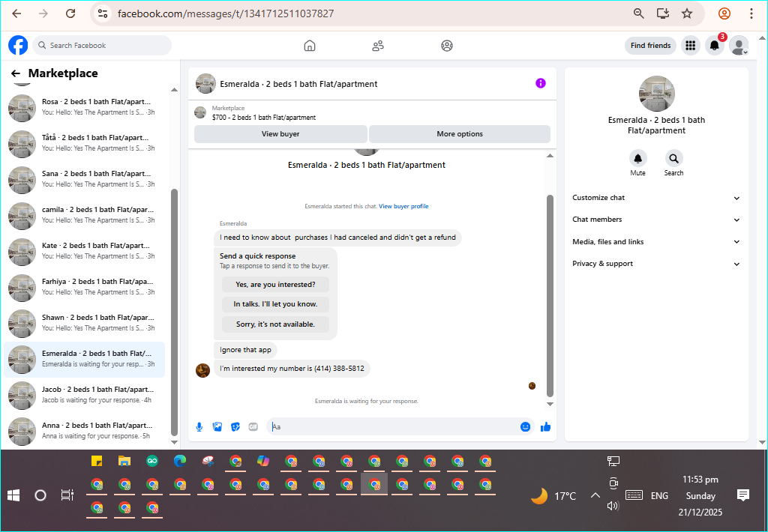
Task: Open the Sana conversation
Action: (x=85, y=179)
